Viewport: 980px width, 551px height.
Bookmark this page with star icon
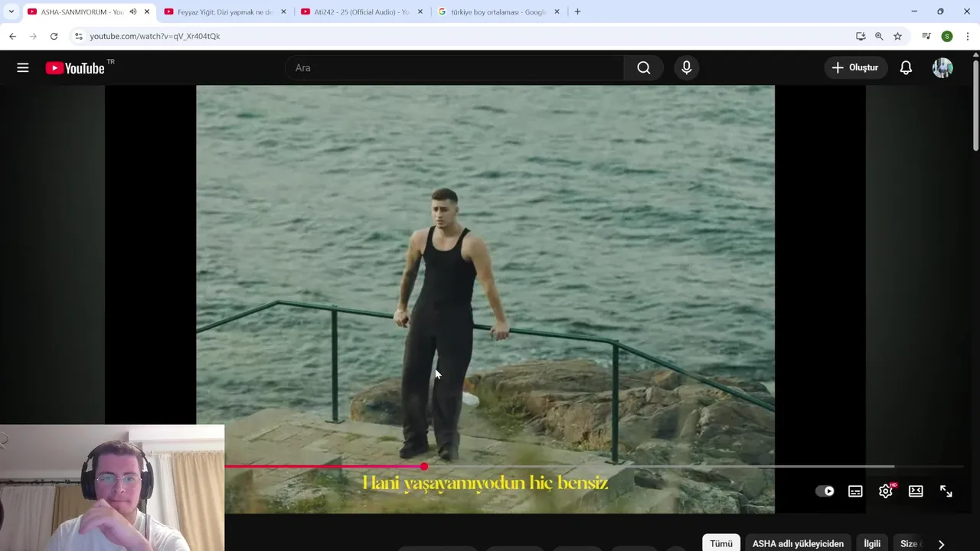pyautogui.click(x=897, y=36)
